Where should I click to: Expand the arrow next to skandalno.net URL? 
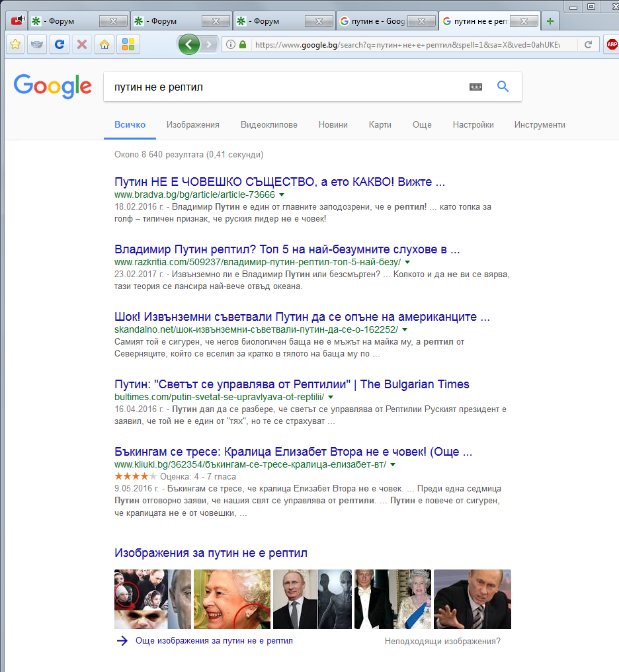pyautogui.click(x=405, y=330)
